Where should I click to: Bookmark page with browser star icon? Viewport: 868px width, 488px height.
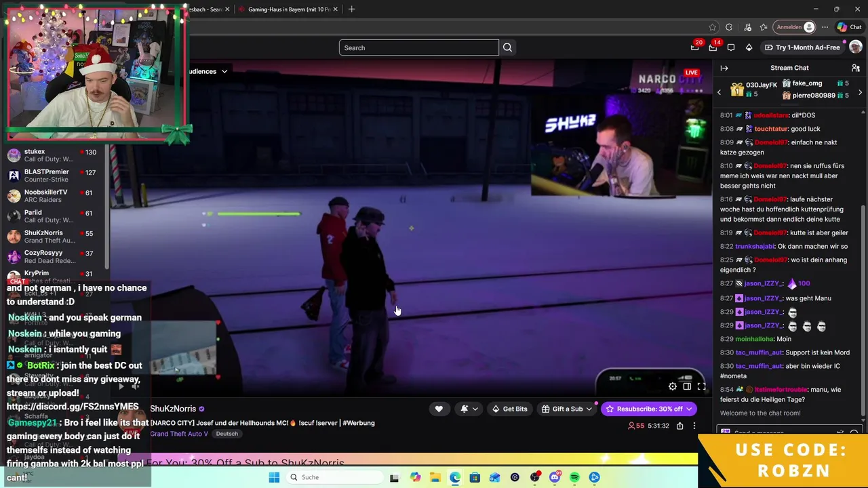(x=712, y=27)
